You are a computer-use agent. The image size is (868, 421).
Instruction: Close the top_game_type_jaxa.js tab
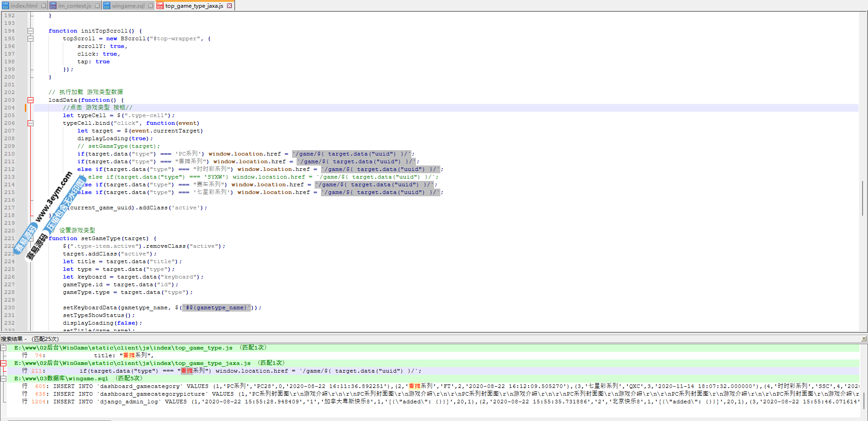230,6
